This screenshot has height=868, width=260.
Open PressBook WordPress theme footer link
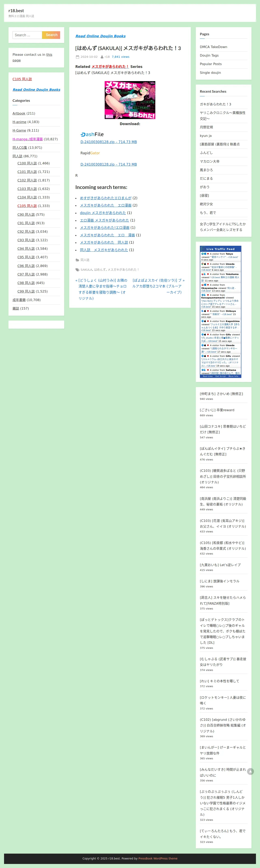click(x=158, y=858)
